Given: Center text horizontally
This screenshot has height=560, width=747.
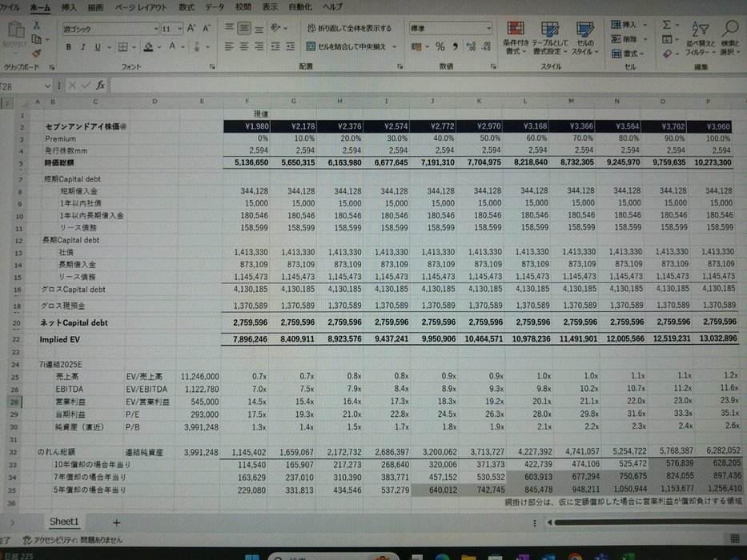Looking at the screenshot, I should point(244,46).
